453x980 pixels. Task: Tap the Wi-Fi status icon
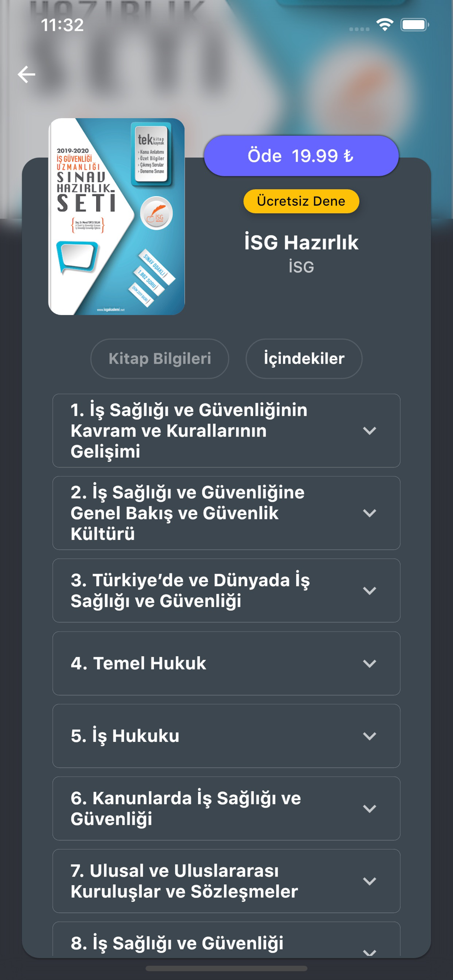[385, 24]
